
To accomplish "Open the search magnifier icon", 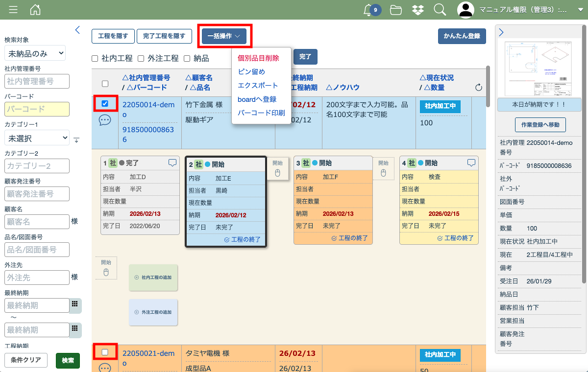I will pos(440,10).
